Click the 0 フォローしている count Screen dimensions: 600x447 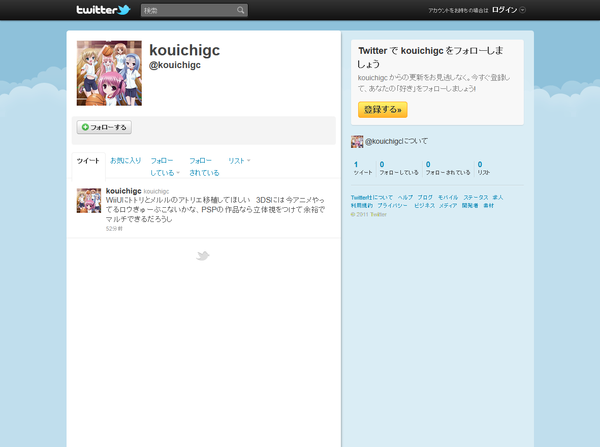(x=399, y=168)
